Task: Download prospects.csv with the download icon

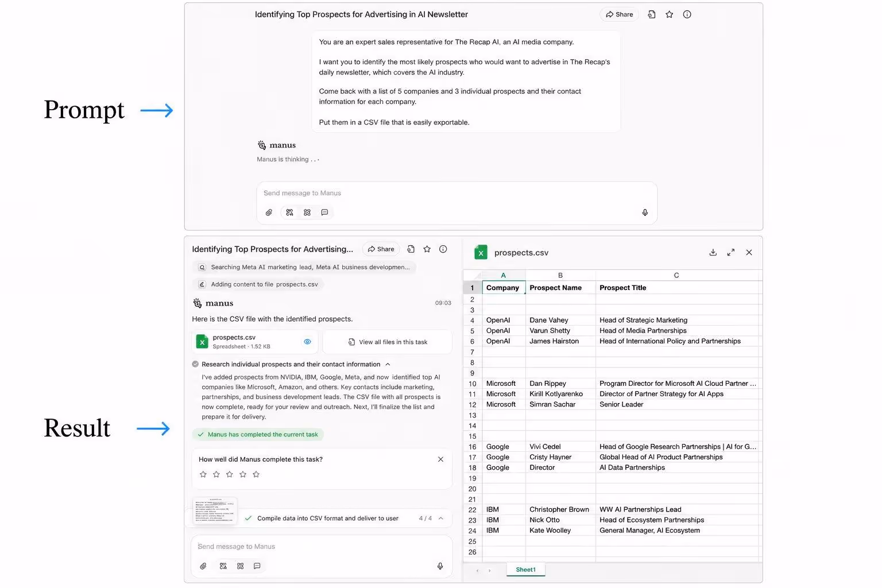Action: coord(713,253)
